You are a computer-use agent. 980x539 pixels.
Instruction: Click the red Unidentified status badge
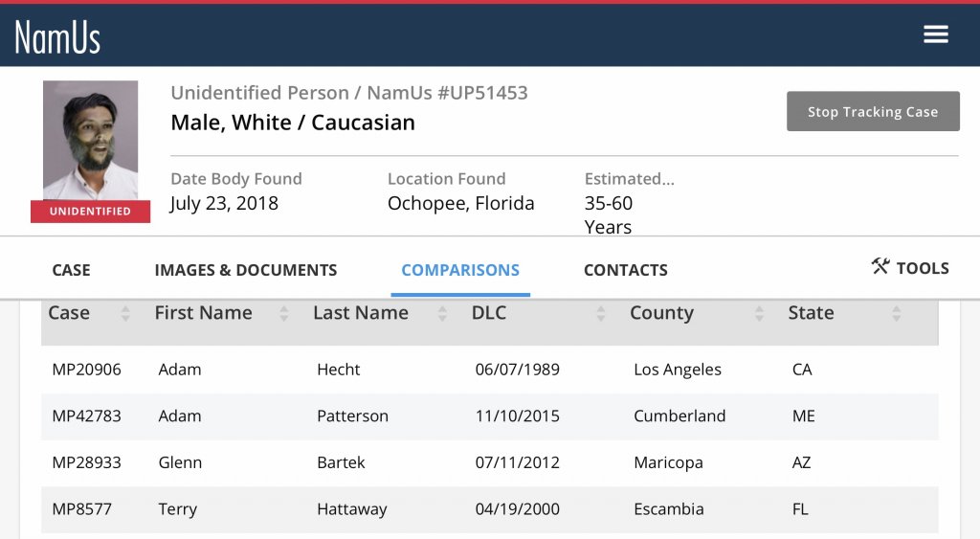[90, 212]
